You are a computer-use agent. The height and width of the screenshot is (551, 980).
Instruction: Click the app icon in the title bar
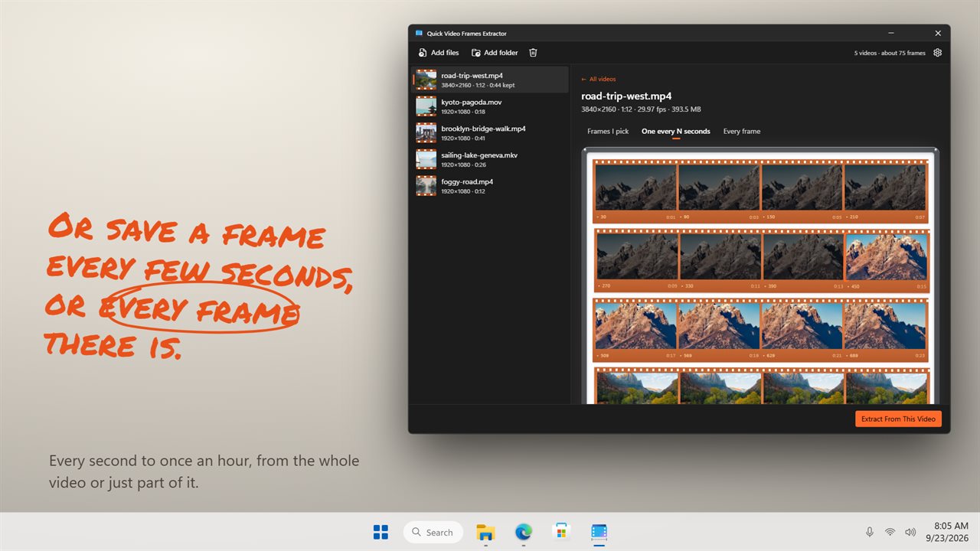pos(419,34)
